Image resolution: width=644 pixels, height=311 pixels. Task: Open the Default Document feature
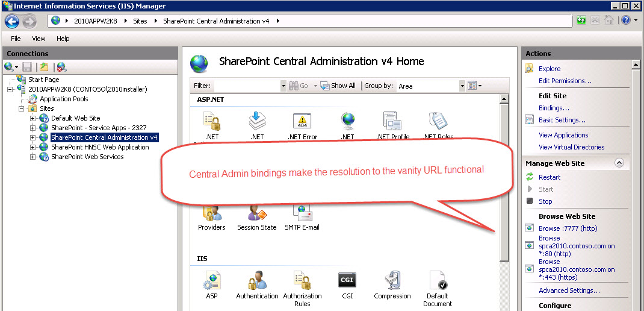[x=438, y=289]
